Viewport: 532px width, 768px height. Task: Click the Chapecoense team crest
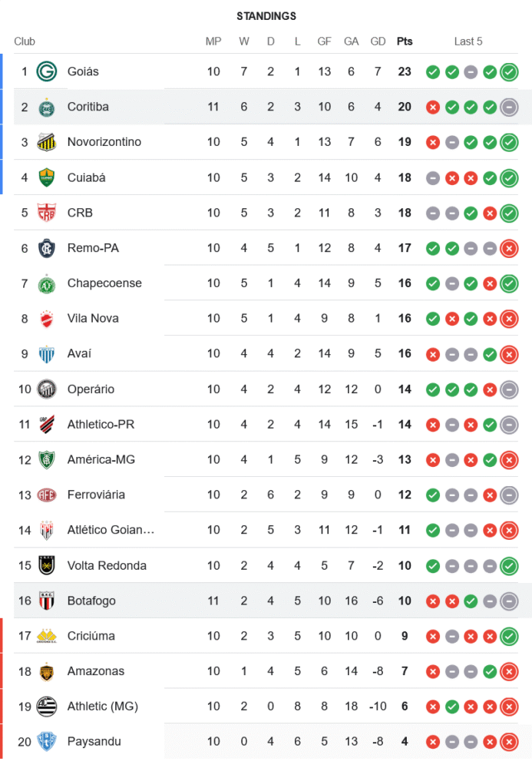point(47,283)
